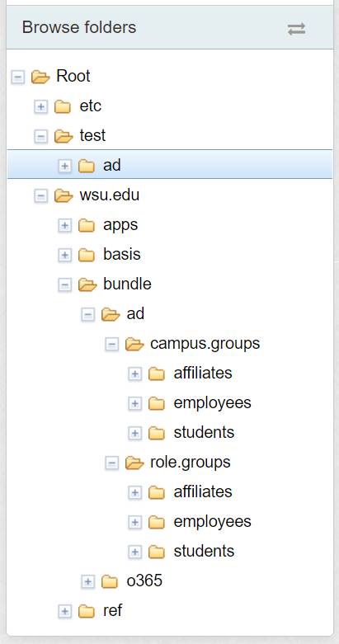Expand the ad folder under test
Viewport: 339px width, 644px height.
coord(64,166)
